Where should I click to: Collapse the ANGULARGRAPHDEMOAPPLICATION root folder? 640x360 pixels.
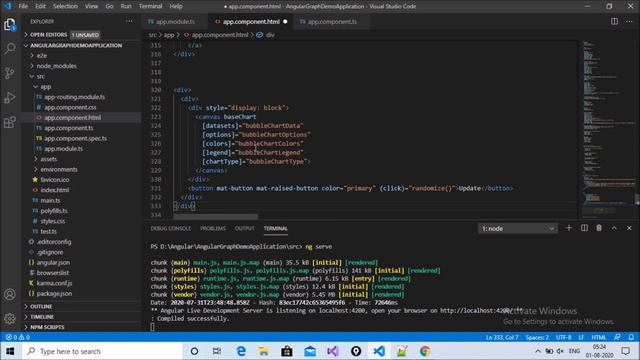[76, 45]
